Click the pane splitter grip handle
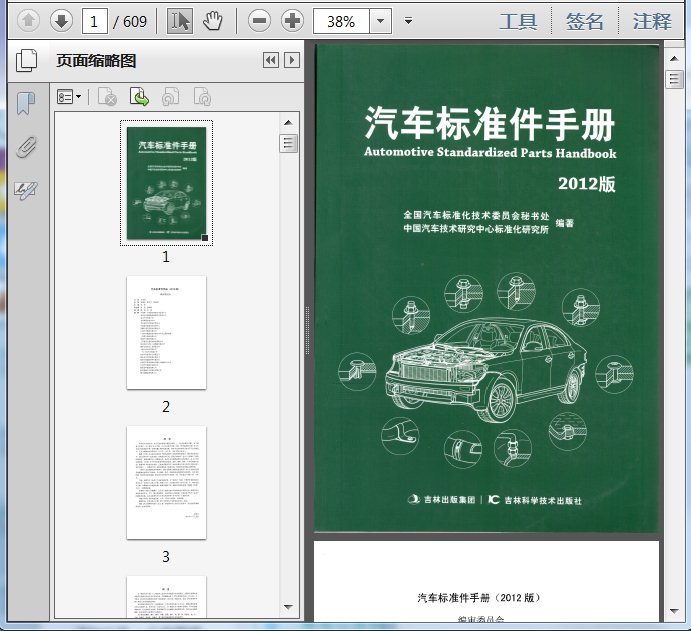This screenshot has width=691, height=631. coord(307,330)
